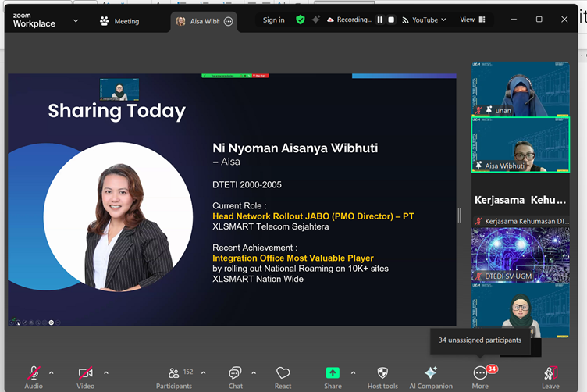The width and height of the screenshot is (587, 392).
Task: Stop the recording
Action: click(391, 20)
